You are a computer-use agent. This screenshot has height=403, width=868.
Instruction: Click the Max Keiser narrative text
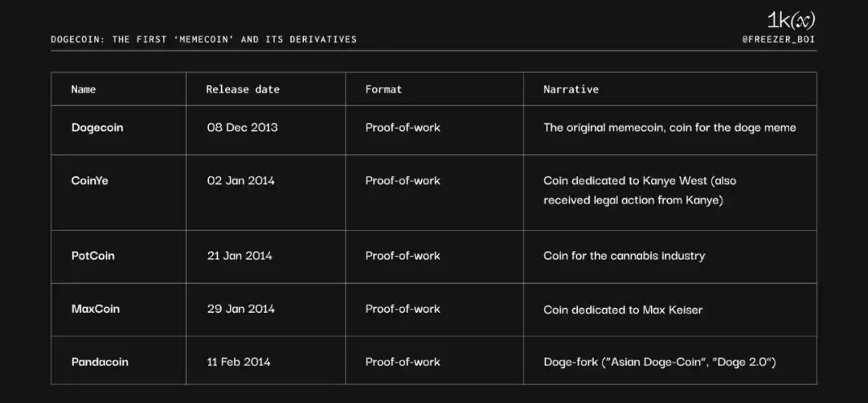coord(623,309)
